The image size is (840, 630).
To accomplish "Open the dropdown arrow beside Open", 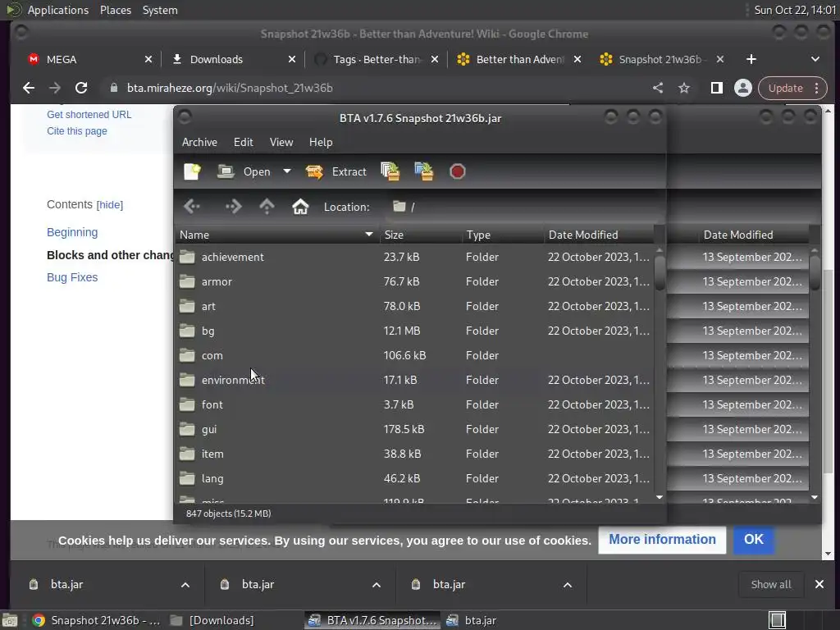I will (x=287, y=171).
